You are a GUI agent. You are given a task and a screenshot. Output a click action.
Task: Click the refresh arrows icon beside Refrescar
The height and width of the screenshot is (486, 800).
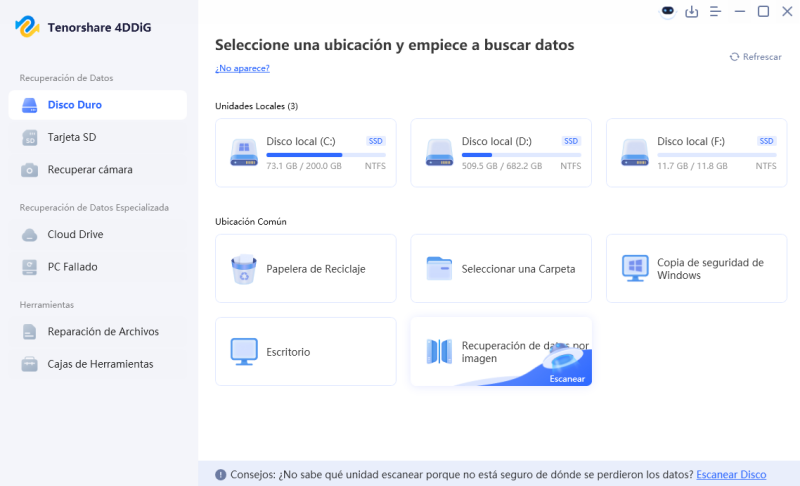(734, 57)
